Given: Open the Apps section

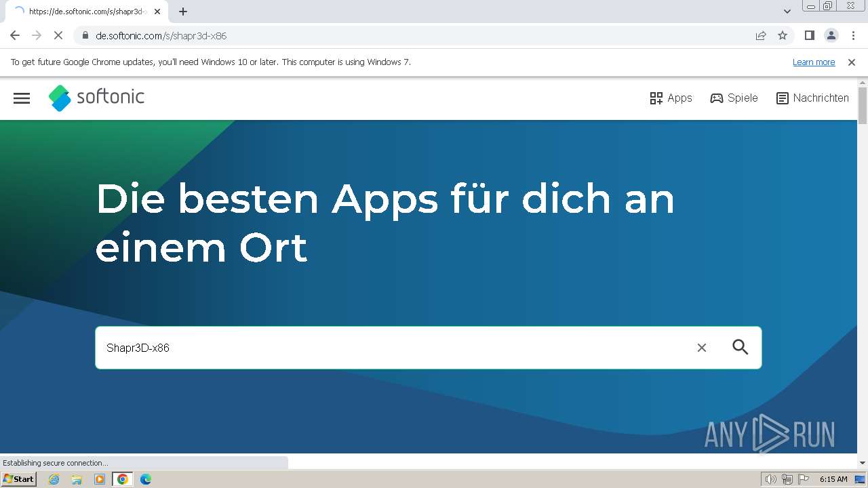Looking at the screenshot, I should (671, 98).
